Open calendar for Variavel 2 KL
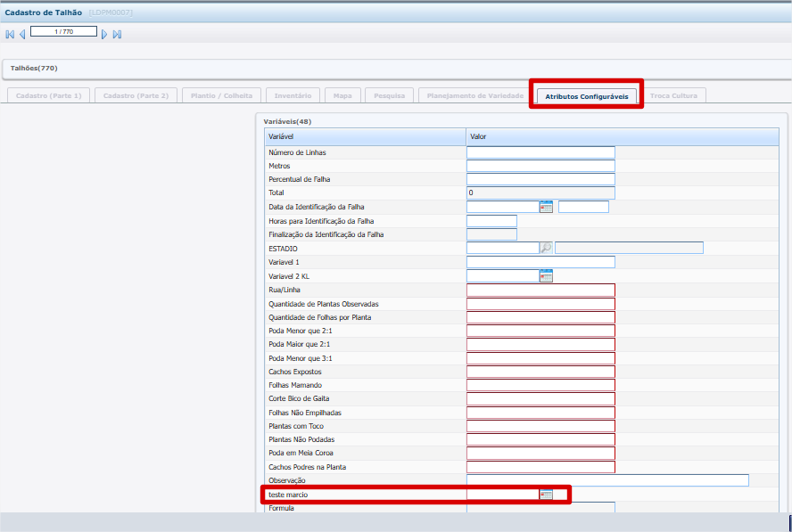The height and width of the screenshot is (532, 792). coord(546,275)
